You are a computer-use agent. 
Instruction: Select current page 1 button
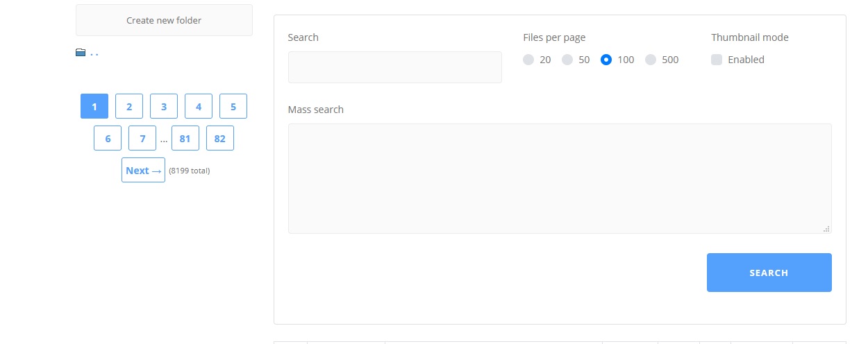[94, 106]
